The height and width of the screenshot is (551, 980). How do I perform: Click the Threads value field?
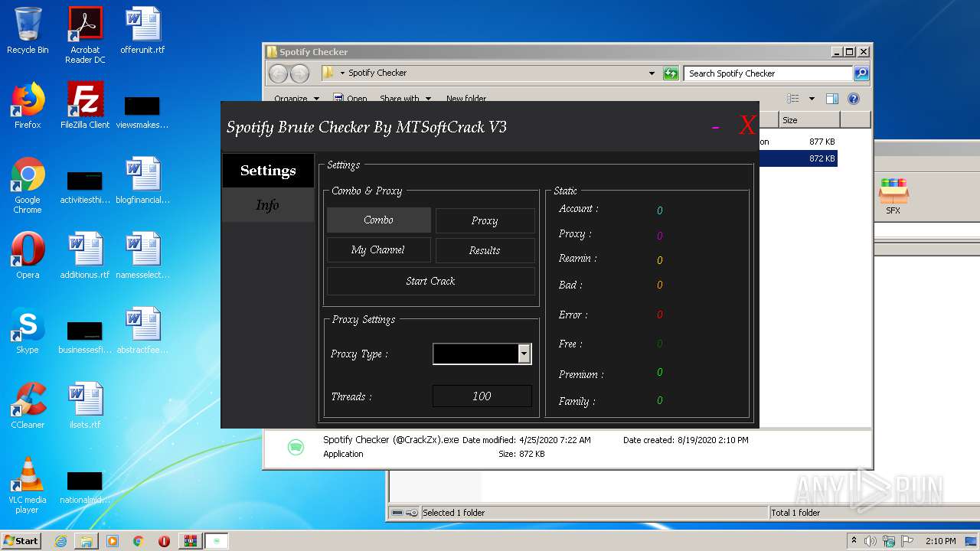[x=482, y=396]
